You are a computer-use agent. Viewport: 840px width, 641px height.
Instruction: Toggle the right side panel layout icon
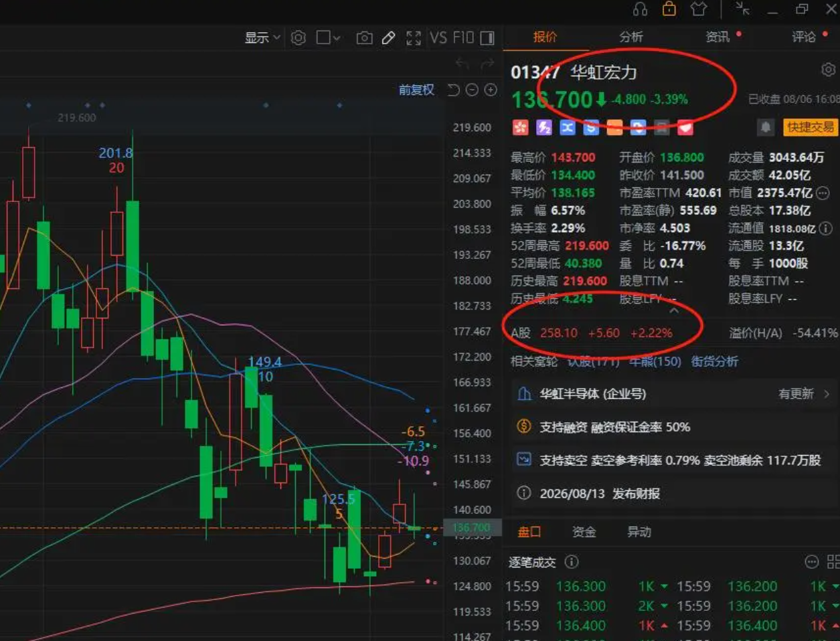click(x=487, y=38)
